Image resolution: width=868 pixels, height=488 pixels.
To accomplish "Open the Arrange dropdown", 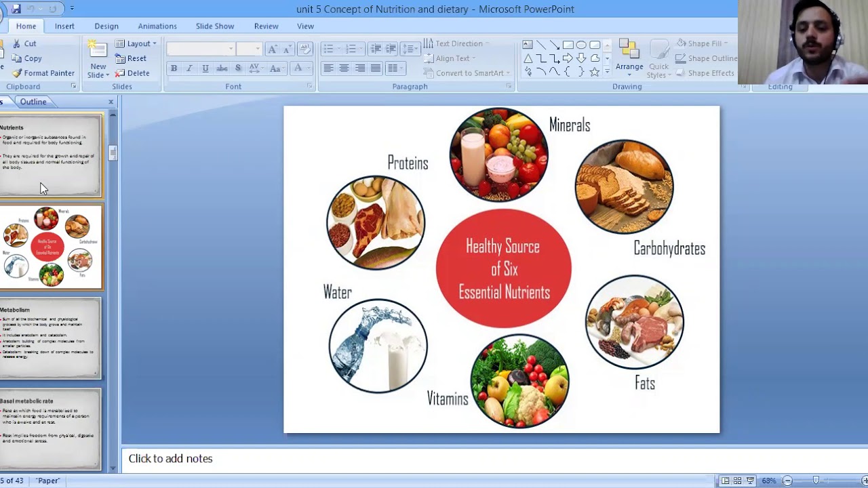I will tap(629, 58).
